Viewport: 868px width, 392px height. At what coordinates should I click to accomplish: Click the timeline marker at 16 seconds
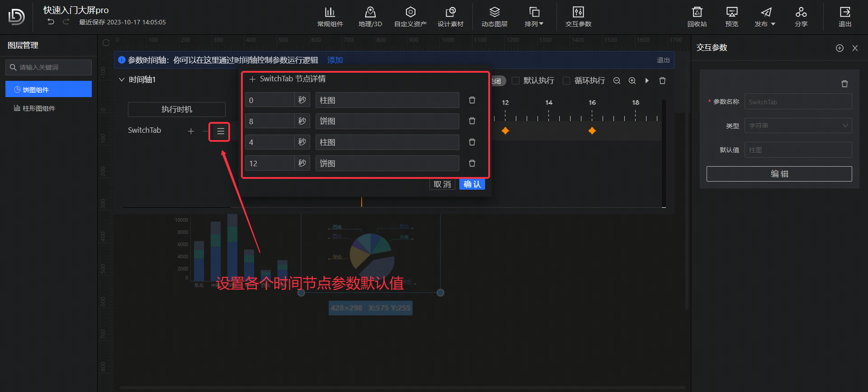coord(592,131)
